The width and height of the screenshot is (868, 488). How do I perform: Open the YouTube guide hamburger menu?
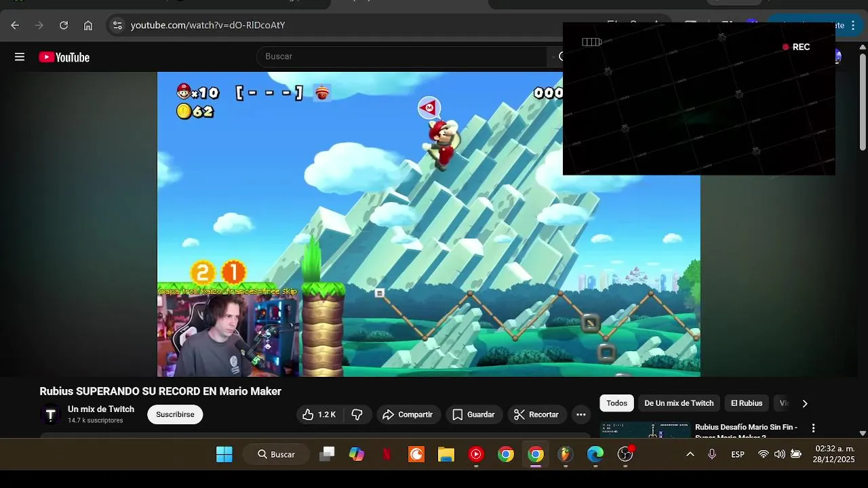coord(20,57)
